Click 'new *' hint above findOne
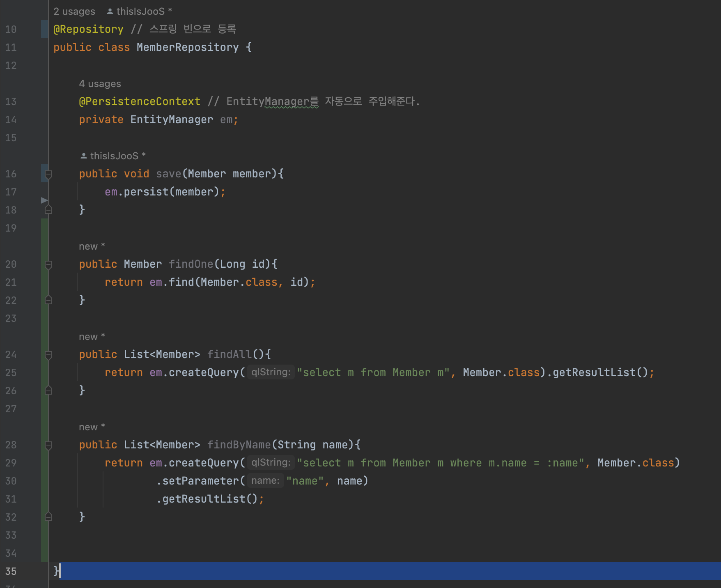The image size is (721, 588). (x=92, y=246)
